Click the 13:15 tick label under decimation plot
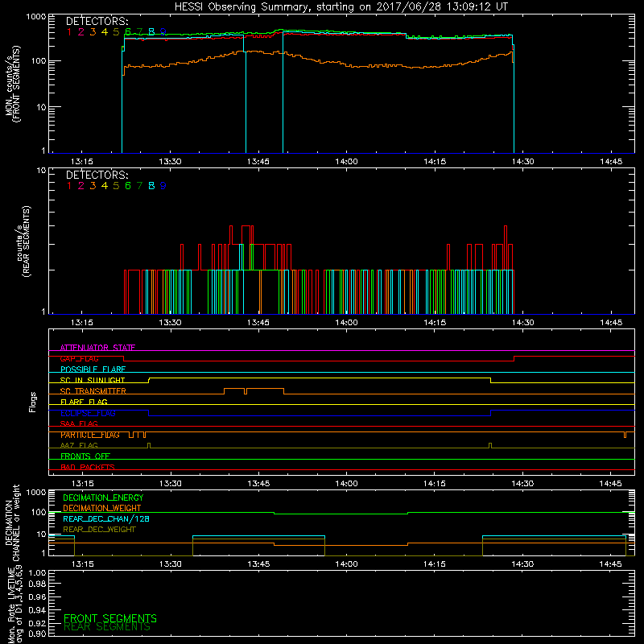Screen dimensions: 644x644 [83, 564]
